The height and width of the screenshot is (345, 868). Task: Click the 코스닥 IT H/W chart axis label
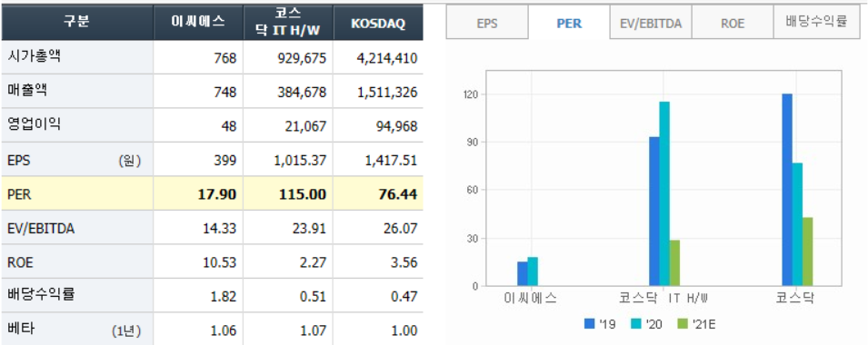tap(663, 299)
